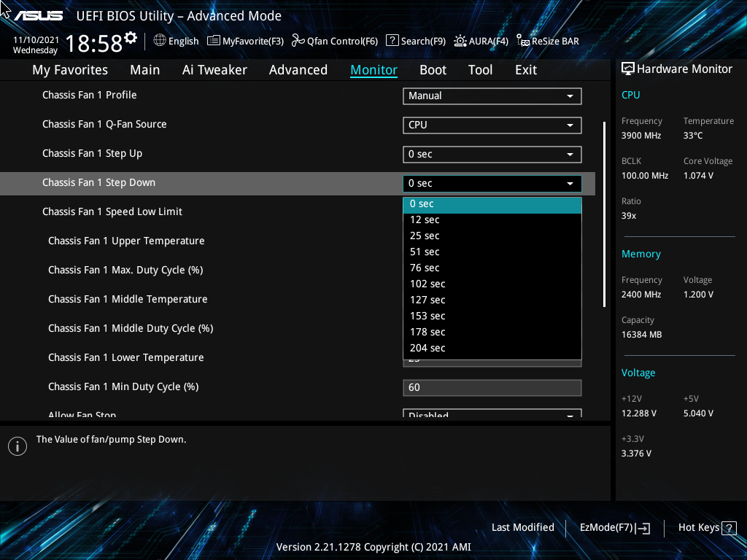Screen dimensions: 747x560
Task: Pick 102 sec option
Action: pos(492,284)
